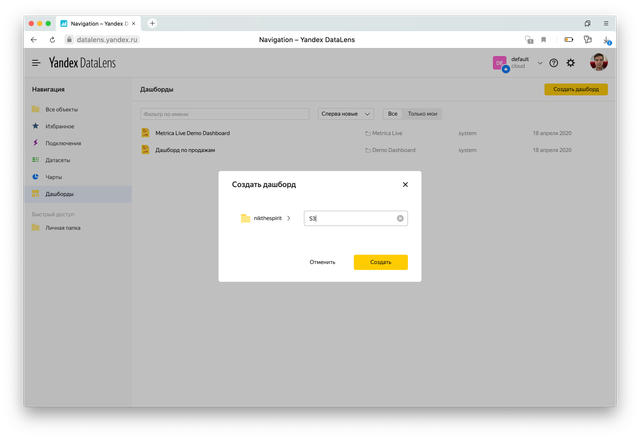
Task: Close the Создать дашборд dialog
Action: (x=405, y=185)
